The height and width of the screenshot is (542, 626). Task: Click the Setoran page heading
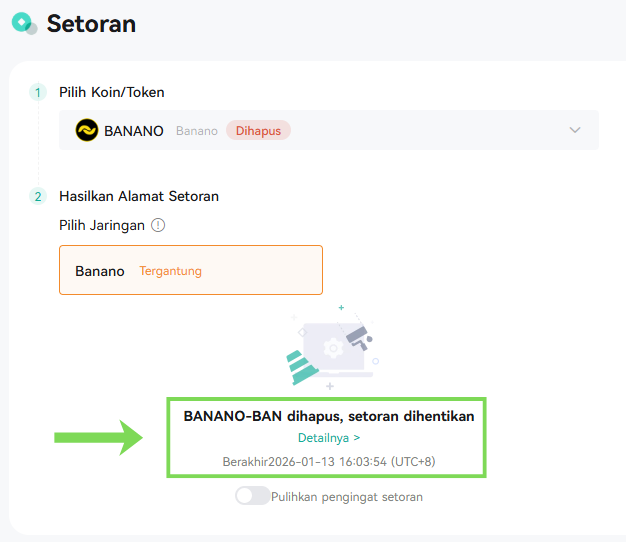point(91,24)
